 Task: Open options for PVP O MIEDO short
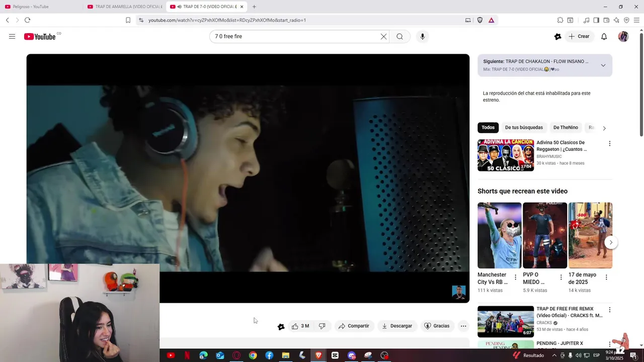[x=561, y=277]
